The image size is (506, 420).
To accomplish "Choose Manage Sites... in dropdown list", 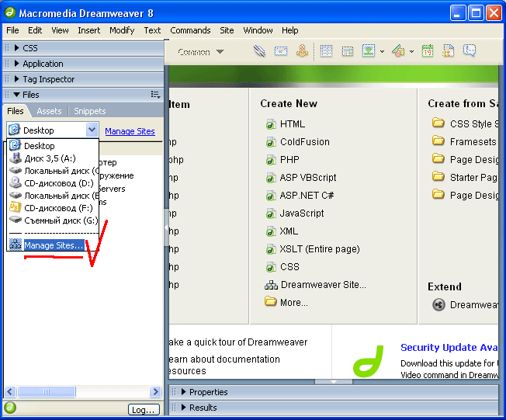I will (53, 245).
